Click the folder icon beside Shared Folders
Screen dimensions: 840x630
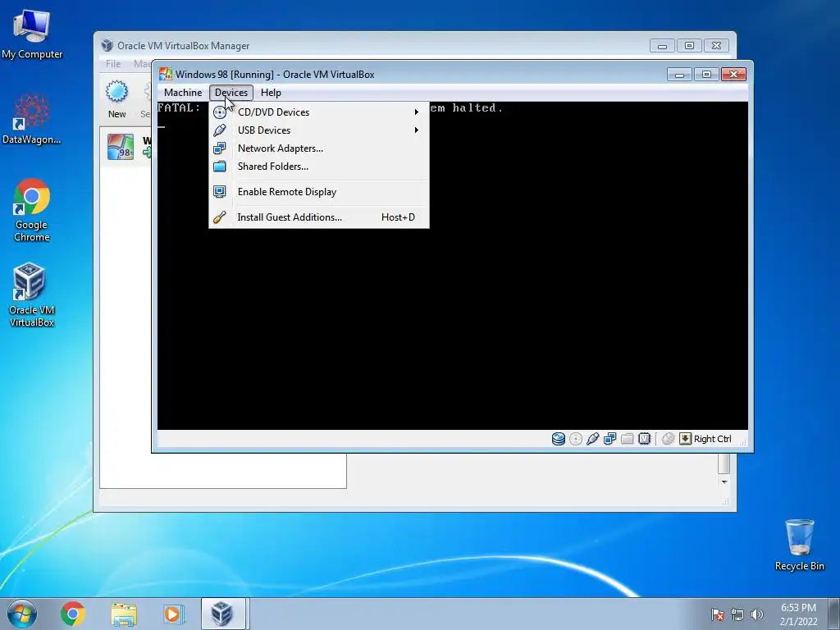[220, 167]
